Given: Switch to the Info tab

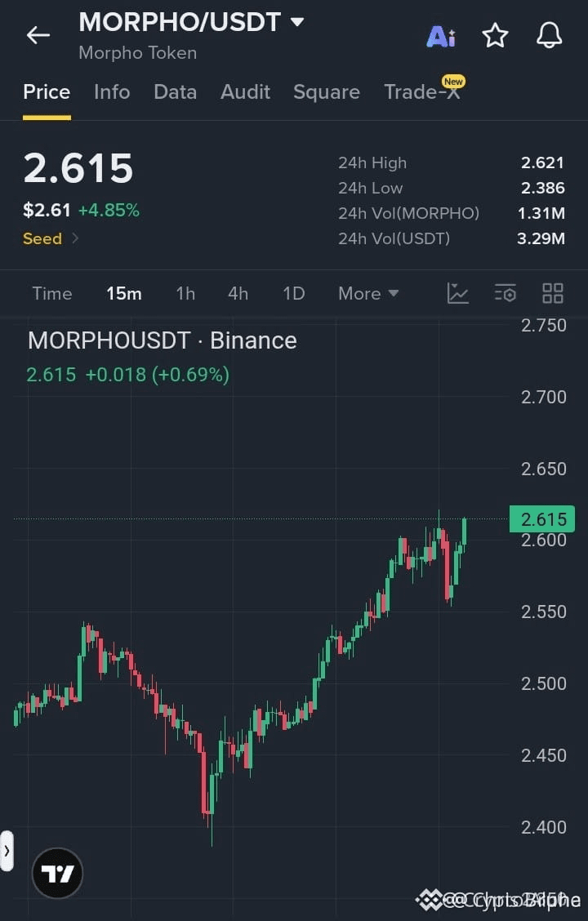Looking at the screenshot, I should [112, 91].
